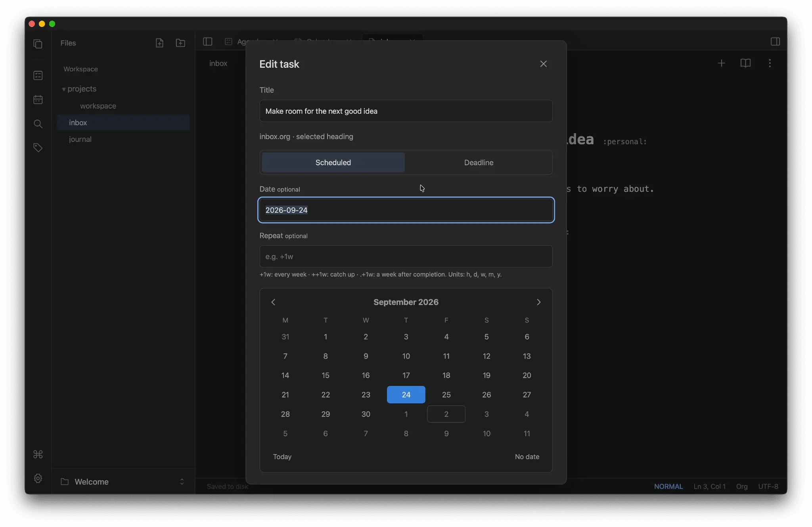The height and width of the screenshot is (527, 812).
Task: Open the workspace file under projects
Action: click(x=123, y=106)
